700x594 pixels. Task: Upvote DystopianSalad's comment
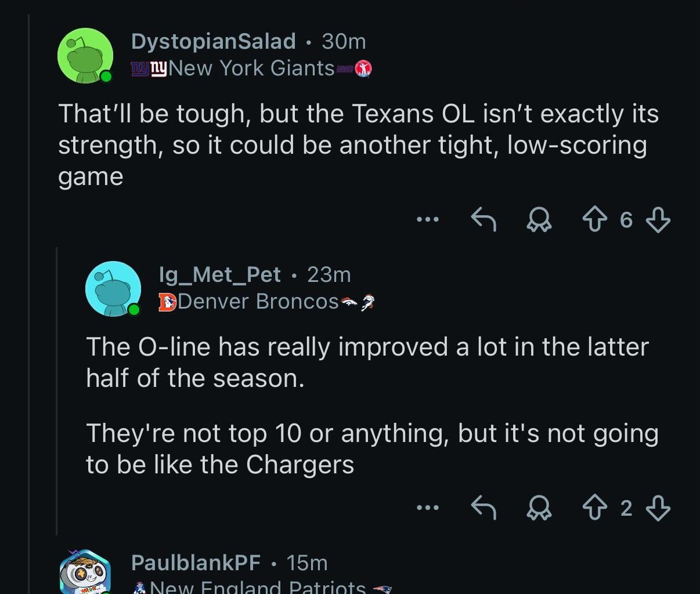(x=594, y=220)
